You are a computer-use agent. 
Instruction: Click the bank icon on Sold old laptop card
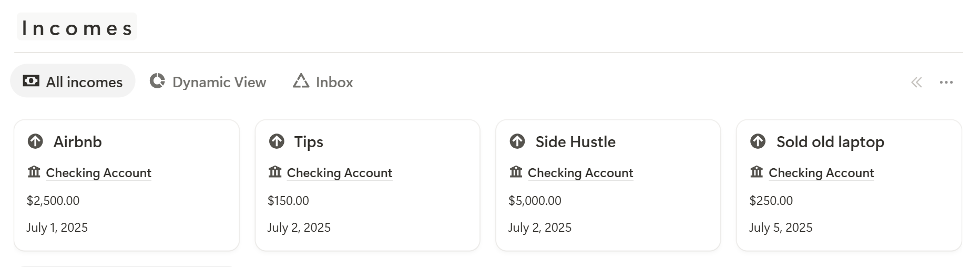(757, 172)
